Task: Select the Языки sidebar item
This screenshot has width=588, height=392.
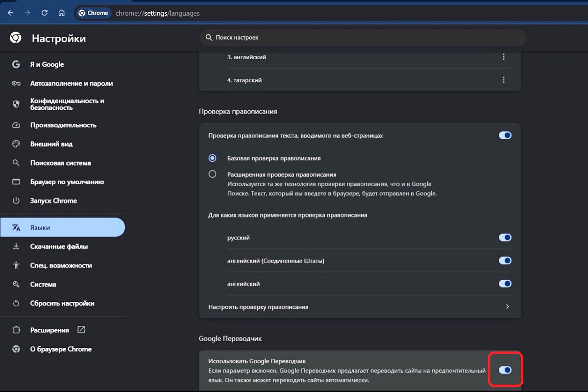Action: click(63, 227)
